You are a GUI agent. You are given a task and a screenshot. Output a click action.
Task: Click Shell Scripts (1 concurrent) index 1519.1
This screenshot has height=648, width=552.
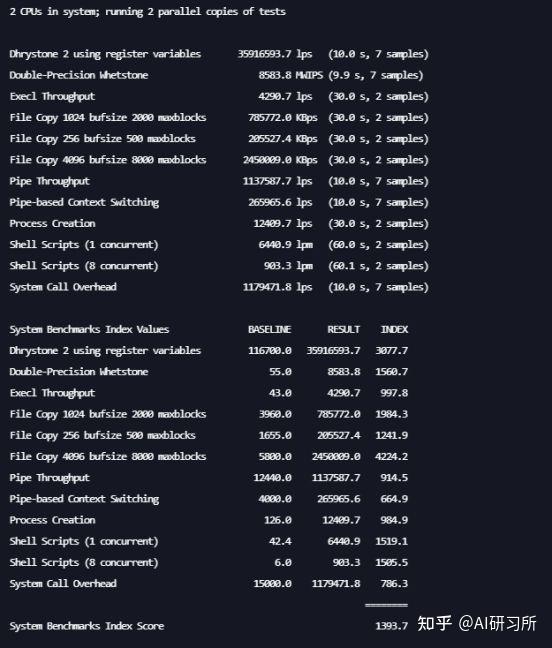391,541
